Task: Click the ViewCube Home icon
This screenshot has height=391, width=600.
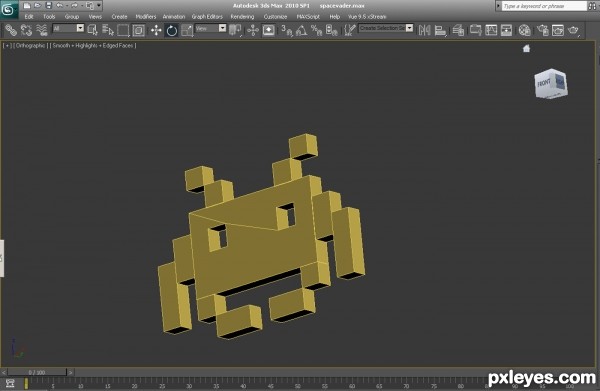Action: point(527,48)
